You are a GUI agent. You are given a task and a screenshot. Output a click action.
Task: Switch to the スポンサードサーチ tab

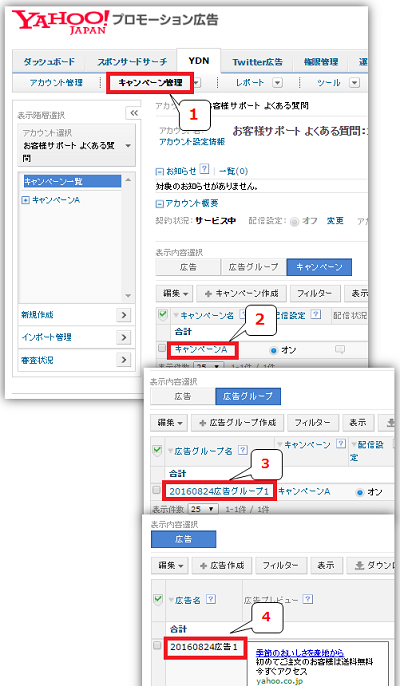pyautogui.click(x=132, y=62)
